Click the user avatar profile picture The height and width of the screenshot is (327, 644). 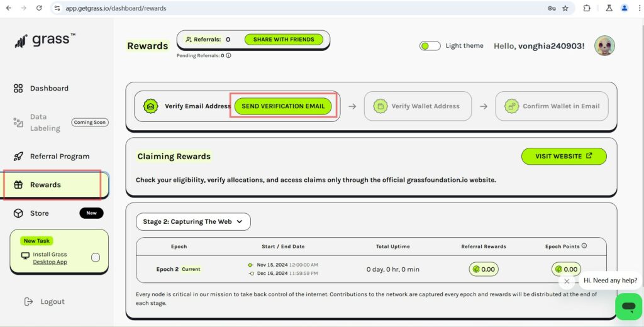[x=604, y=46]
